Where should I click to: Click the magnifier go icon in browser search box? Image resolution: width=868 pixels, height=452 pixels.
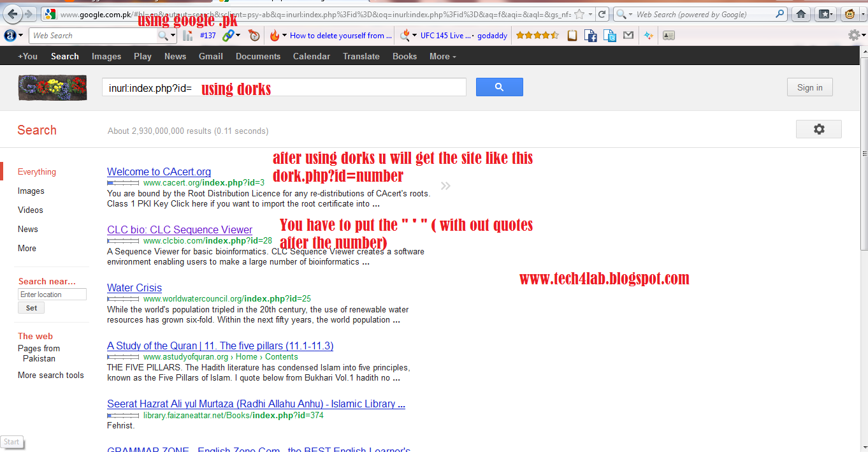pos(780,14)
